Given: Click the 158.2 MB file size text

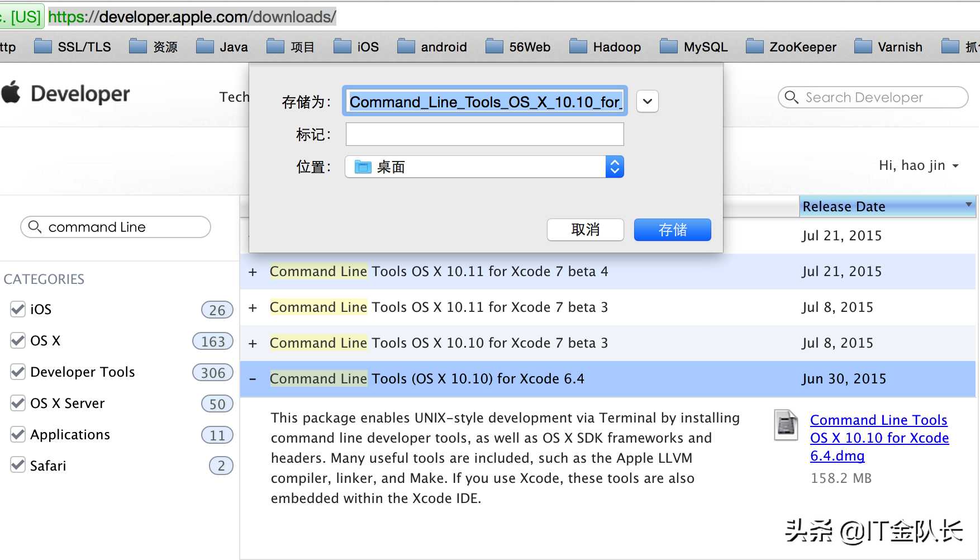Looking at the screenshot, I should coord(841,478).
